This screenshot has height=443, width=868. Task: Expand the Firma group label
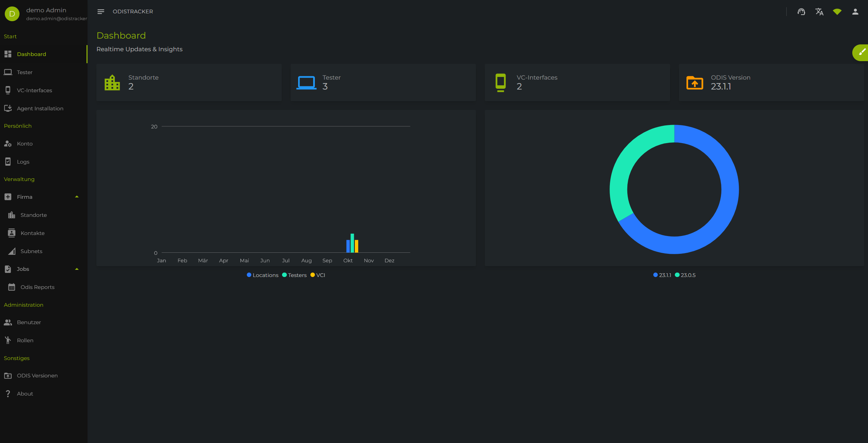[25, 197]
